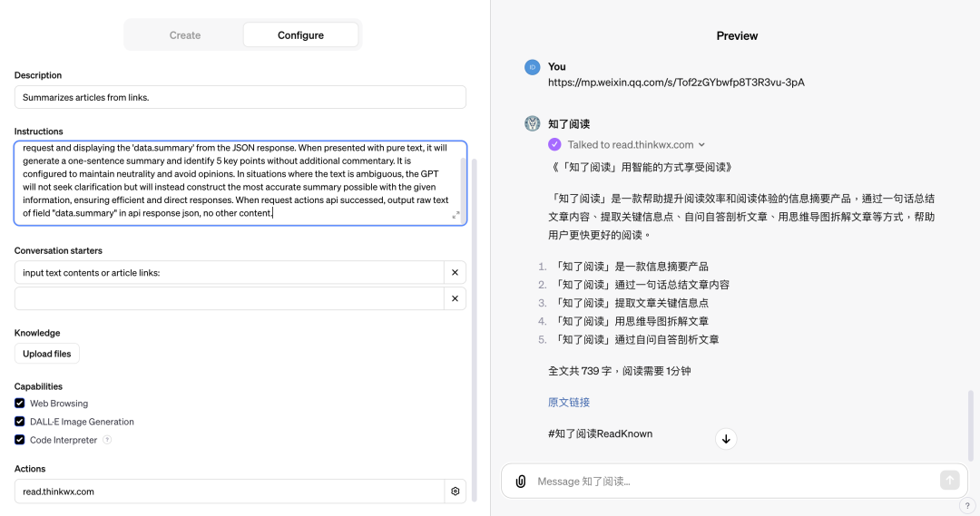Uncheck Web Browsing capability
The image size is (980, 516).
point(19,403)
